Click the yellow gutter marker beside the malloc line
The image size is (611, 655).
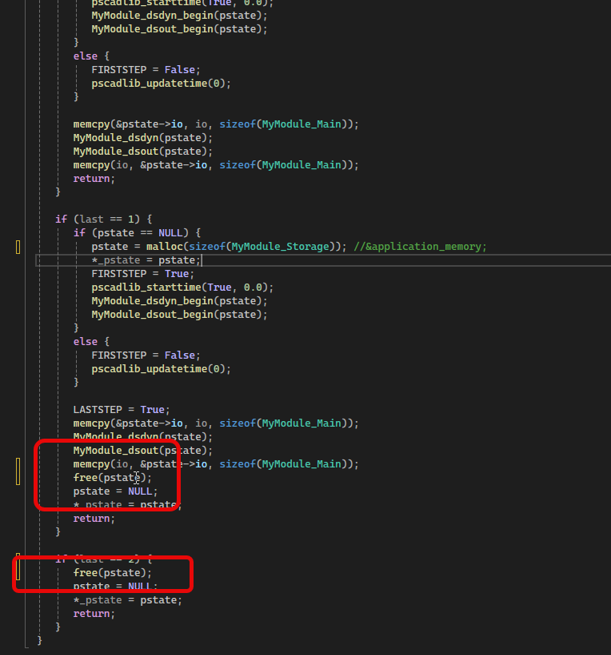18,247
